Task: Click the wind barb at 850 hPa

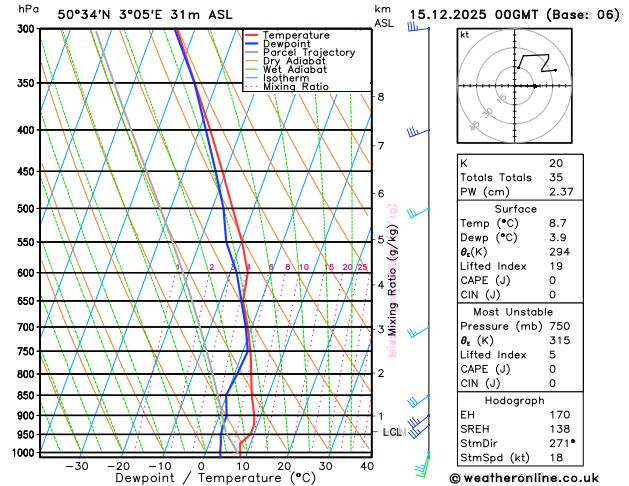Action: coord(418,401)
